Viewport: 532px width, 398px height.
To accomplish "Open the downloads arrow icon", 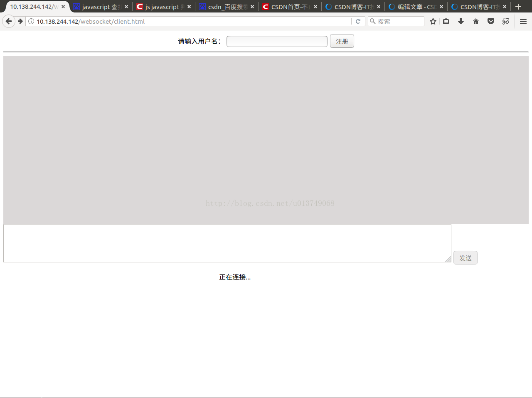I will click(461, 21).
